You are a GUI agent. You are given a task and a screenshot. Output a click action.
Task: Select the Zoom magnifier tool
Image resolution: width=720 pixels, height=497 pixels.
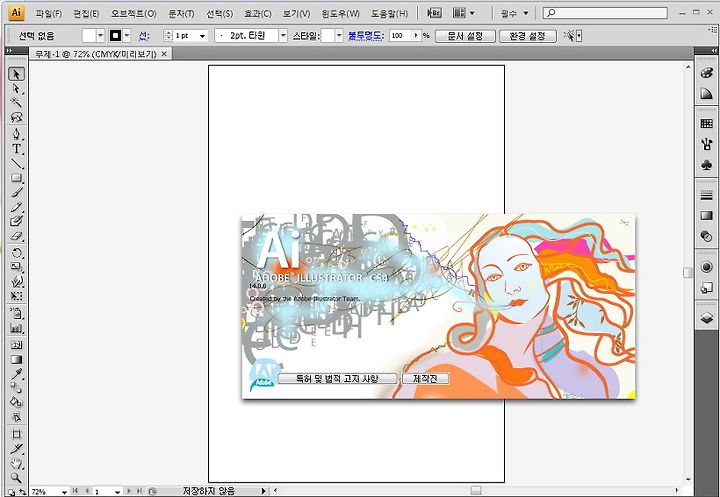tap(16, 477)
